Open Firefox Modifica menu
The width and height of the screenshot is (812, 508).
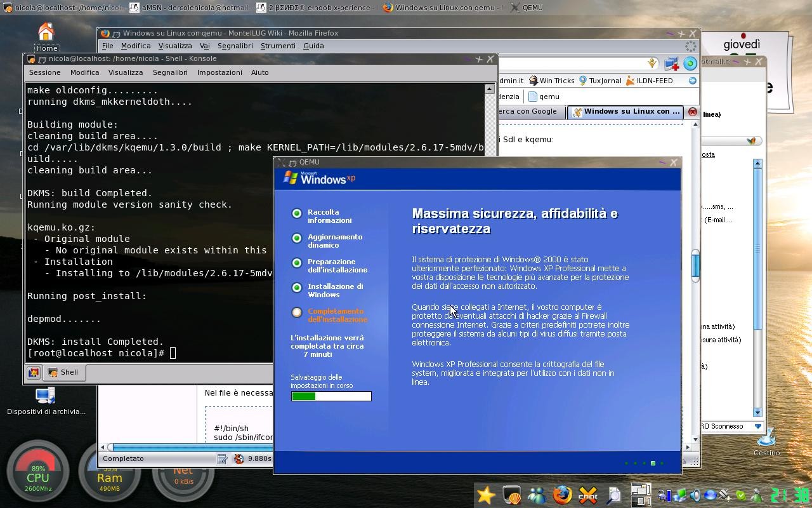(x=136, y=46)
